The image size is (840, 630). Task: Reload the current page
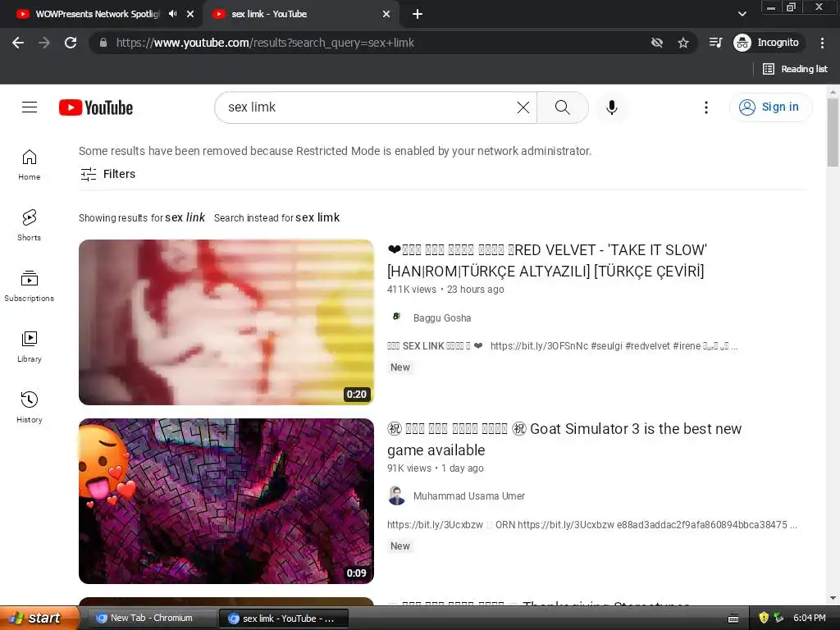click(71, 43)
